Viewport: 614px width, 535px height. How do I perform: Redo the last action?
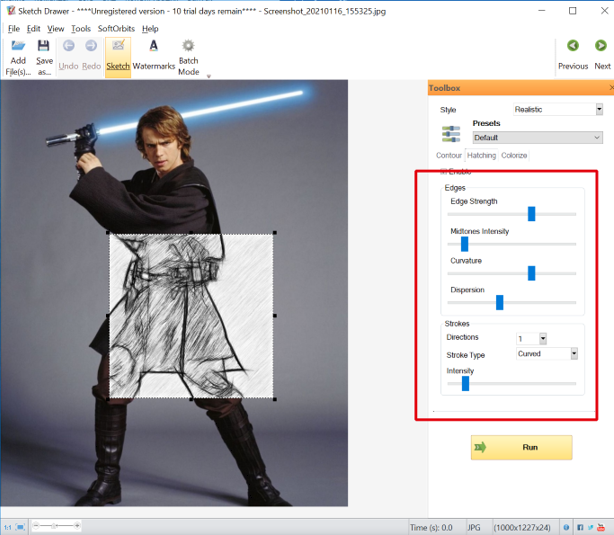click(x=91, y=55)
